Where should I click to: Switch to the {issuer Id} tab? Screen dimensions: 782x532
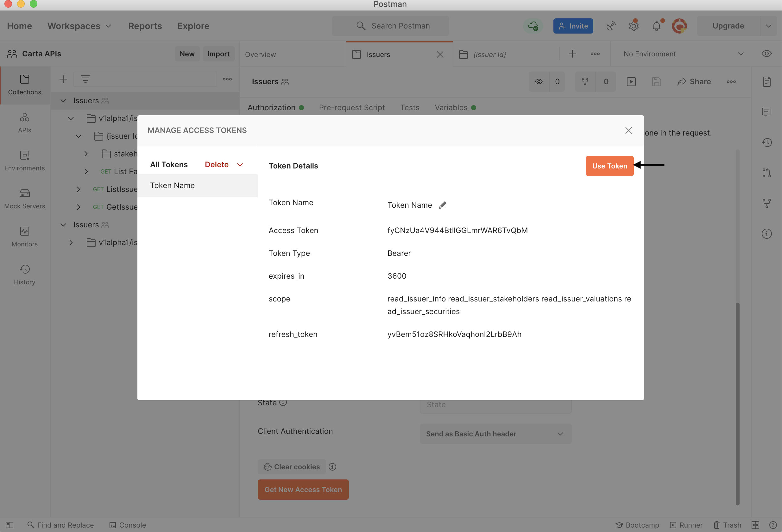[506, 54]
